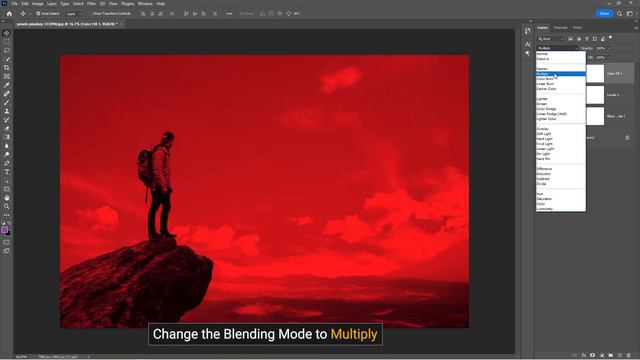This screenshot has height=360, width=640.
Task: Select the Hand tool
Action: click(7, 198)
